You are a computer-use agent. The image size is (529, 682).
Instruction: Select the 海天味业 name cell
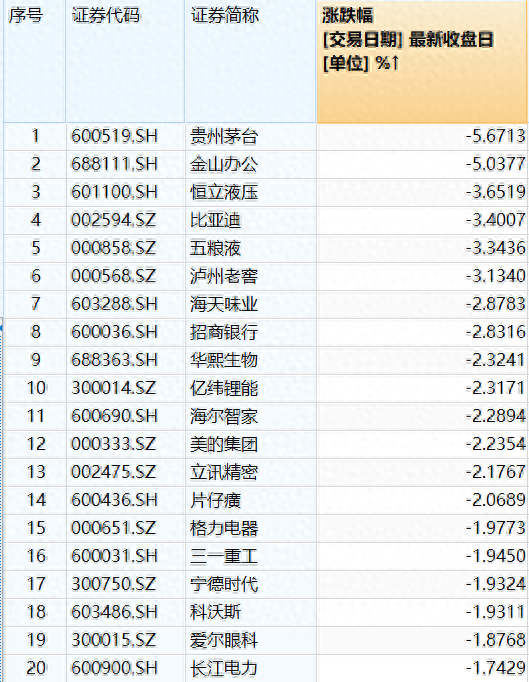251,304
